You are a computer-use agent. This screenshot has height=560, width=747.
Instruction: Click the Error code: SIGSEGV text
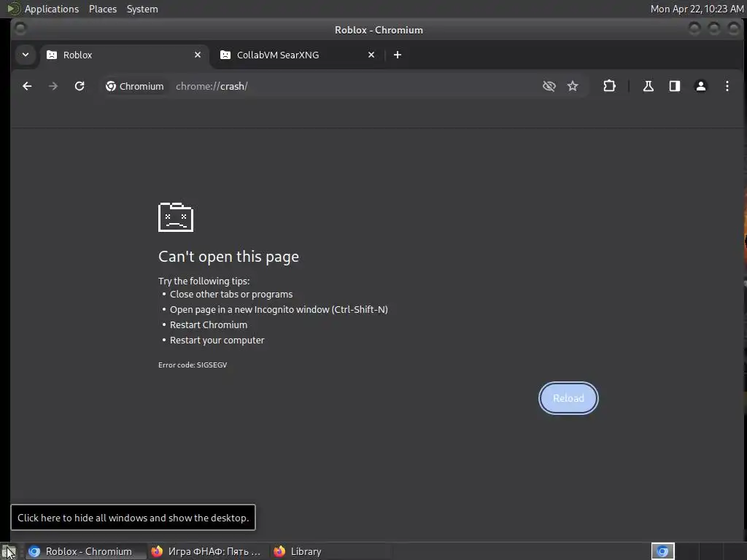193,365
